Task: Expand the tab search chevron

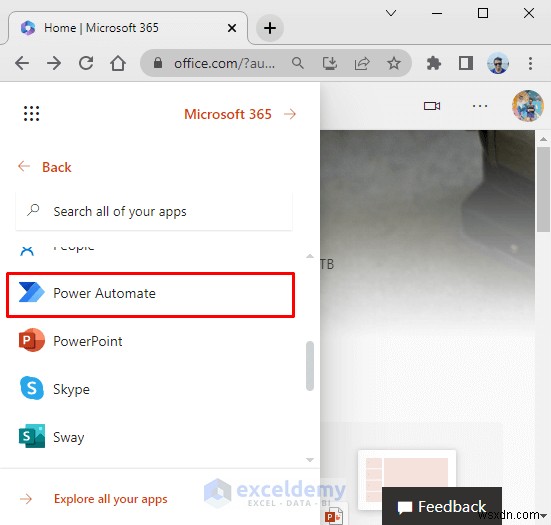Action: click(391, 13)
